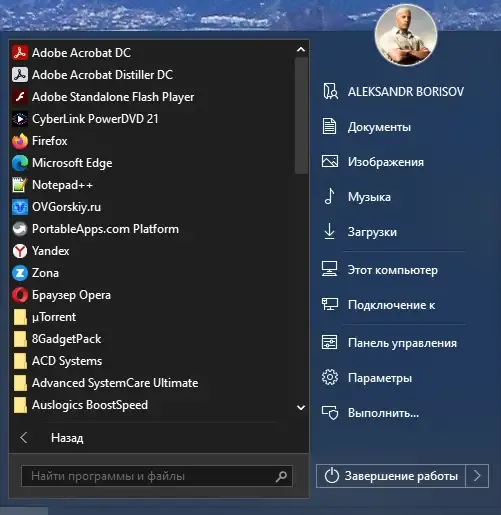Click the Найти программы и файлы search field
The height and width of the screenshot is (515, 501).
(x=157, y=476)
